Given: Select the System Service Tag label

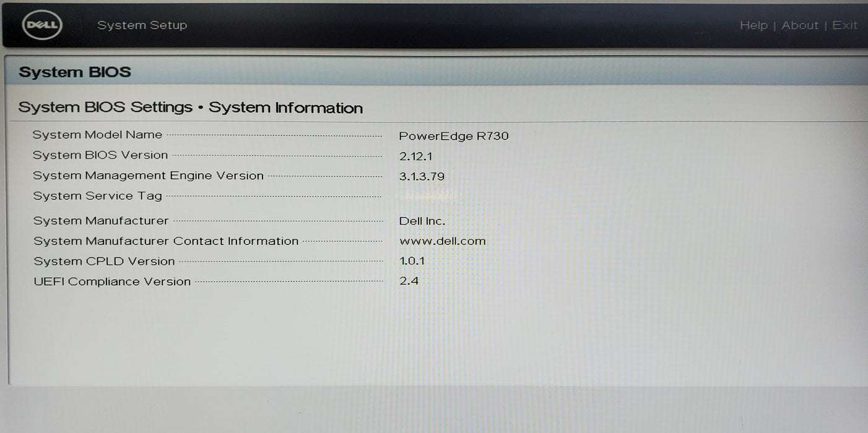Looking at the screenshot, I should point(98,196).
